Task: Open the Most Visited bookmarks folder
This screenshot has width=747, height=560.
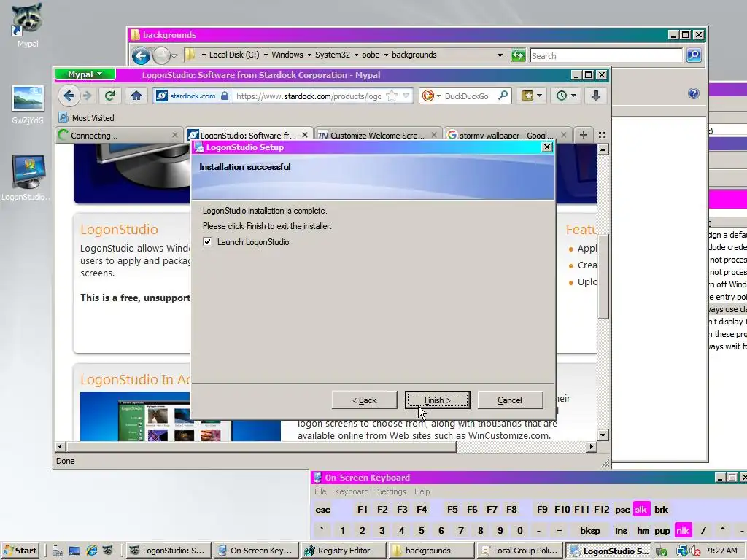Action: point(86,117)
